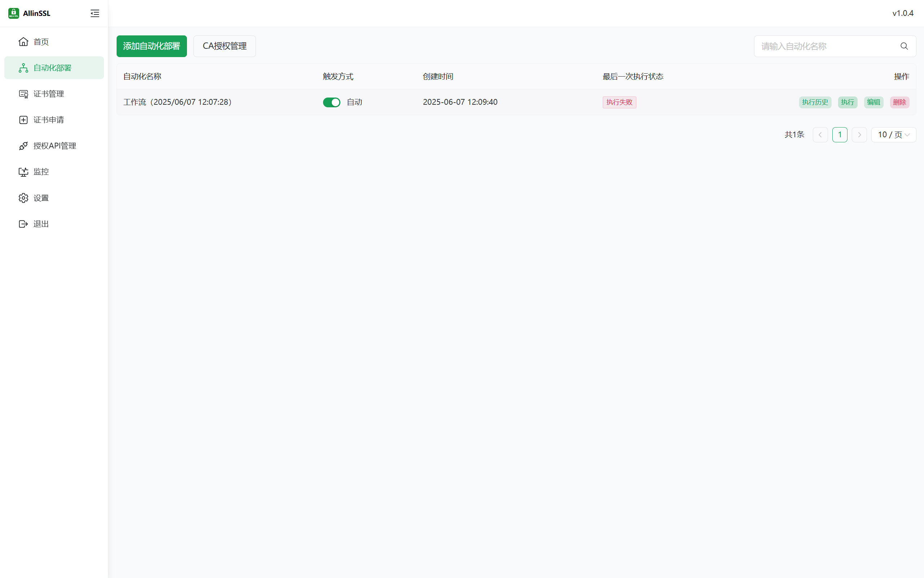This screenshot has height=578, width=924.
Task: Click the plus-box icon beside 证书申请
Action: (23, 120)
